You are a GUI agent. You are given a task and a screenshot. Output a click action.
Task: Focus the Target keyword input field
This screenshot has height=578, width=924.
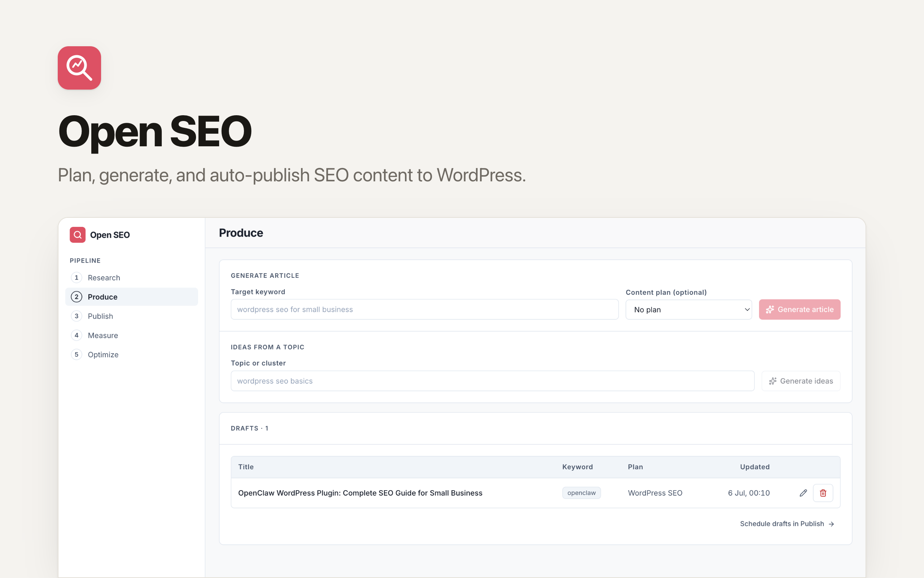424,310
